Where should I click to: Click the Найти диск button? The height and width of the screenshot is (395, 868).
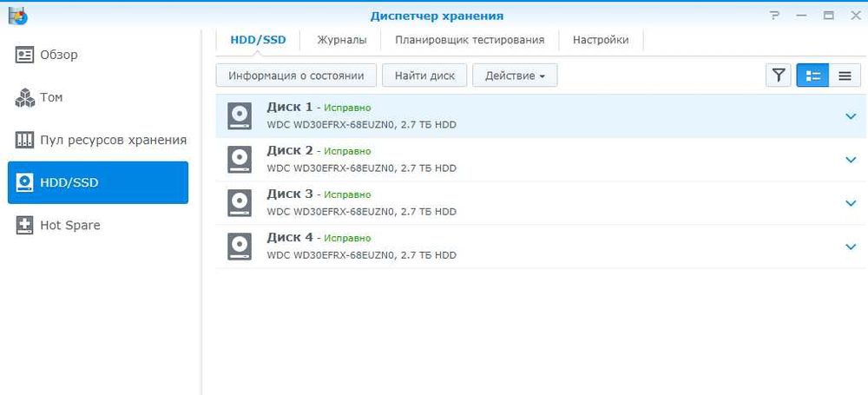tap(424, 76)
